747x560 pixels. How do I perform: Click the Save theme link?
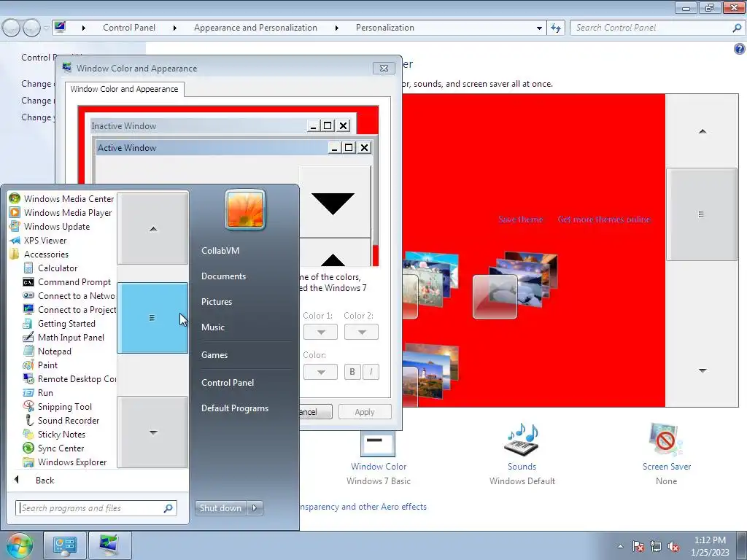pos(521,219)
